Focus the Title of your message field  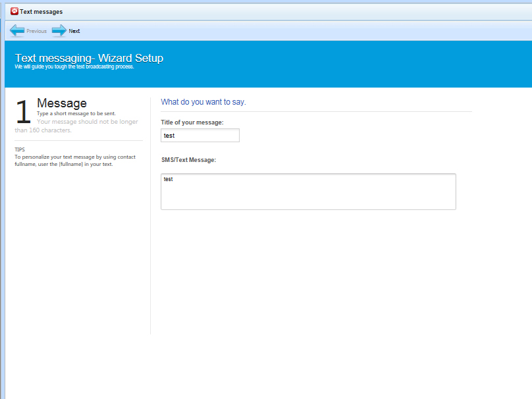tap(200, 135)
